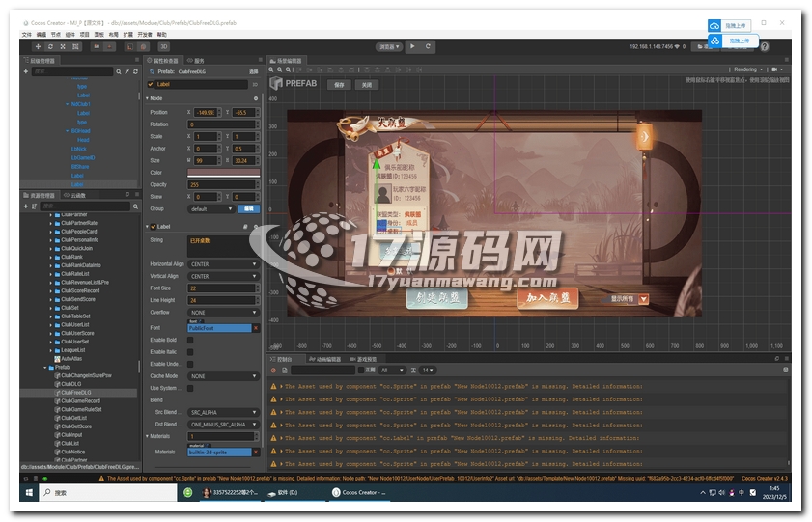812x522 pixels.
Task: Click the hierarchy search magnifier icon
Action: pos(119,71)
